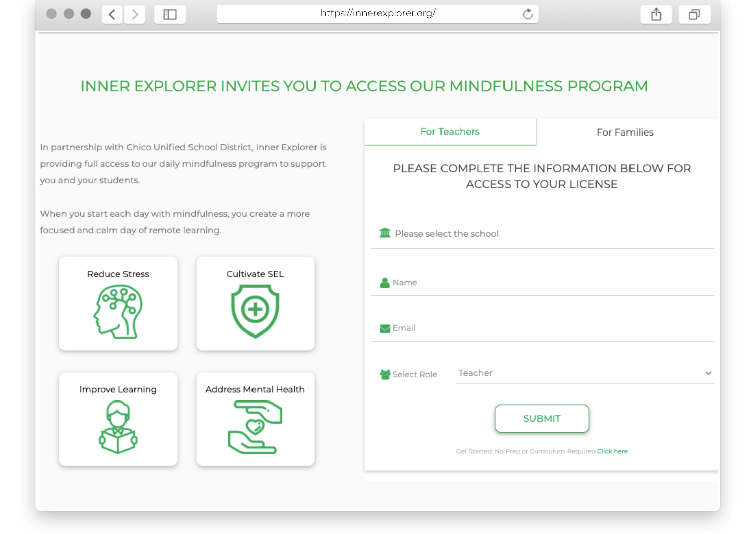This screenshot has height=534, width=756.
Task: Focus the Name input field
Action: [x=542, y=283]
